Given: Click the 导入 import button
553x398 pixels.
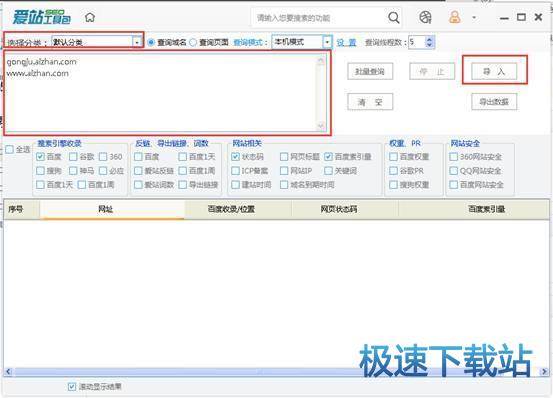Looking at the screenshot, I should click(494, 72).
